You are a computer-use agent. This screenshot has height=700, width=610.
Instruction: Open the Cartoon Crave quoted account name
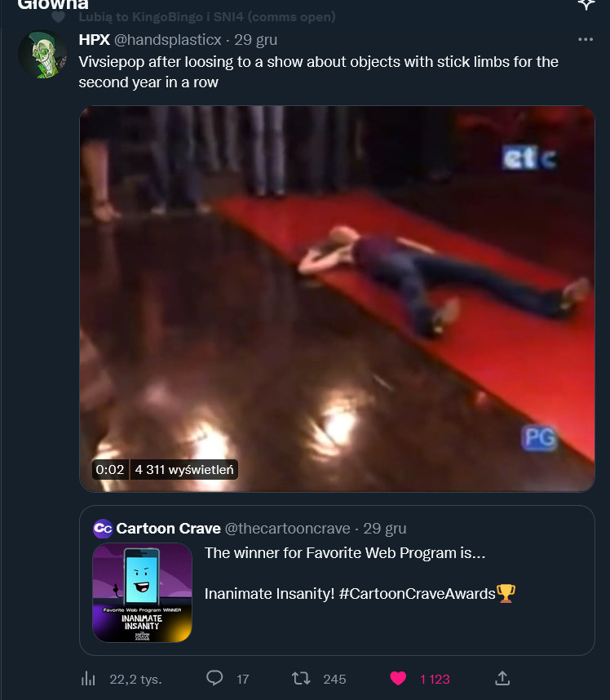click(168, 529)
